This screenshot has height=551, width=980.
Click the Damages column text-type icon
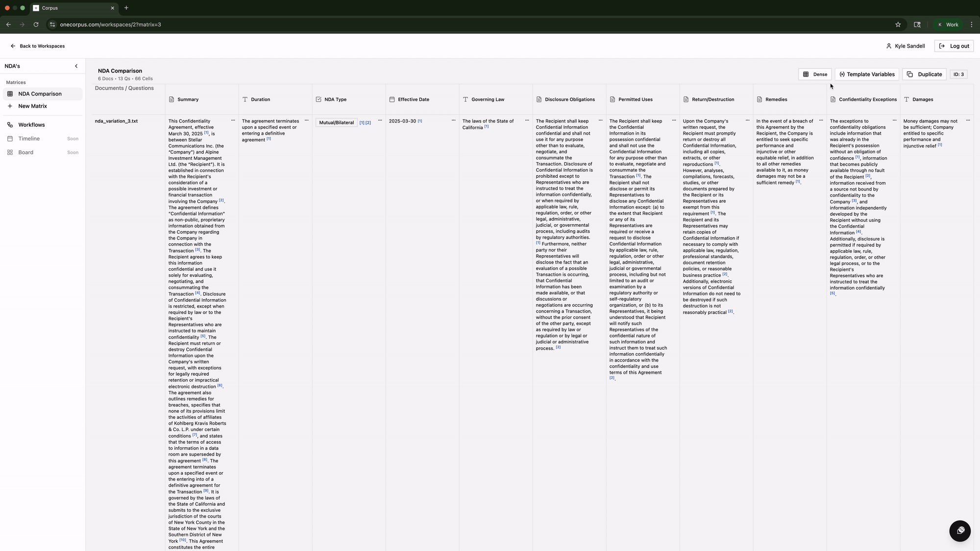click(x=906, y=99)
